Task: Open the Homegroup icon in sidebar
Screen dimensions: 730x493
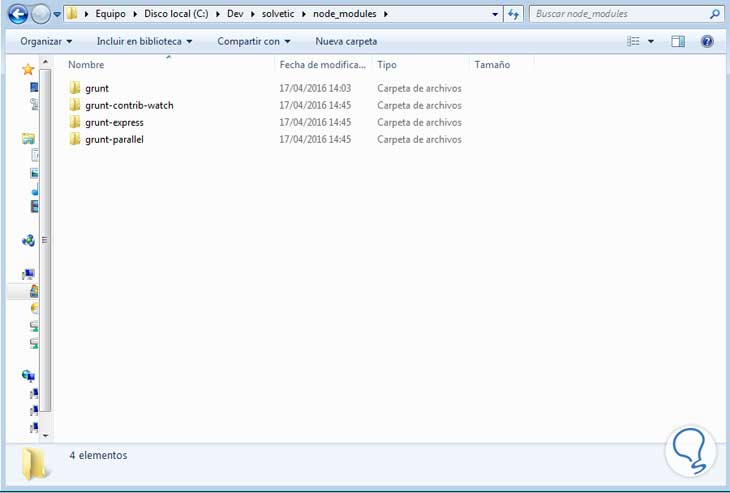Action: pyautogui.click(x=28, y=240)
